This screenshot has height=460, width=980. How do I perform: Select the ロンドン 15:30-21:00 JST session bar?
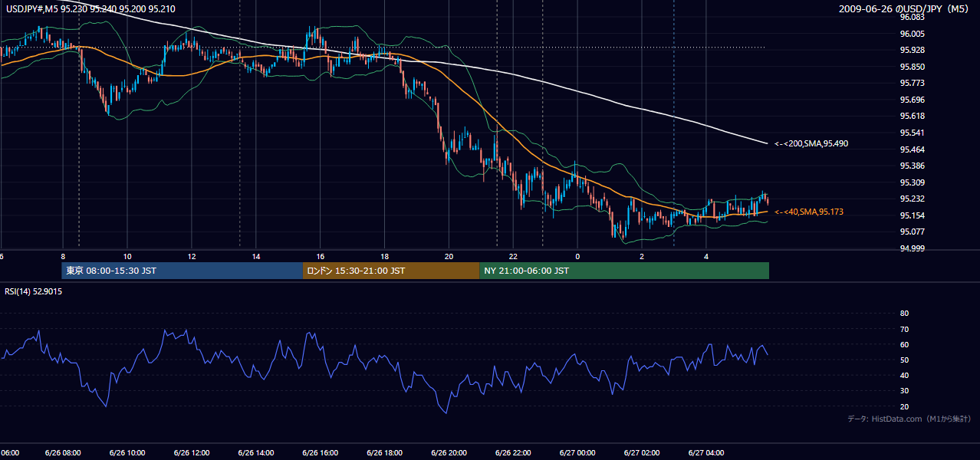pos(391,271)
